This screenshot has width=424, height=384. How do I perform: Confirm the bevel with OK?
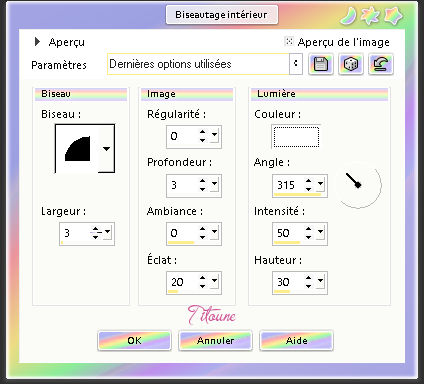coord(134,340)
